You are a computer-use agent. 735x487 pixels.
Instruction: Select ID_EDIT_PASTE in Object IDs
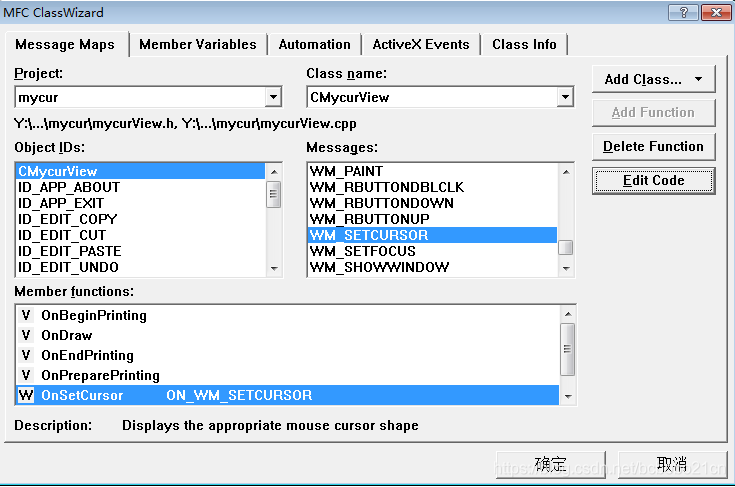point(141,251)
